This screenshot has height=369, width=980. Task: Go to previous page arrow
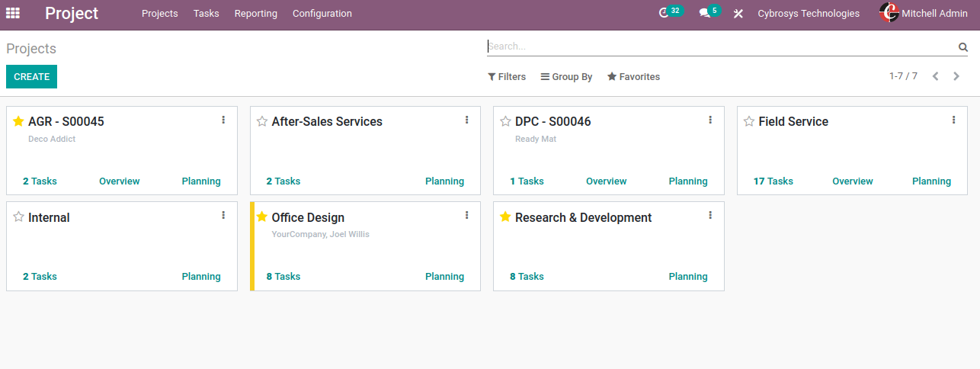(935, 76)
